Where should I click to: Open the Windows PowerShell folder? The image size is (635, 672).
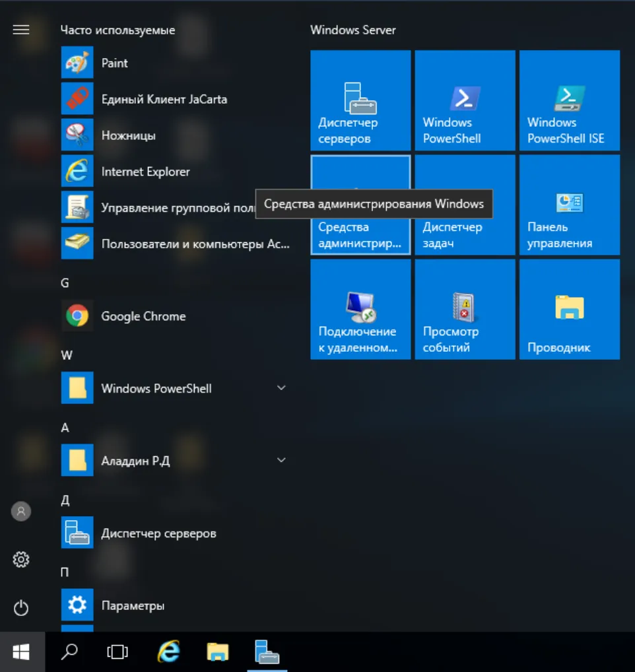176,388
